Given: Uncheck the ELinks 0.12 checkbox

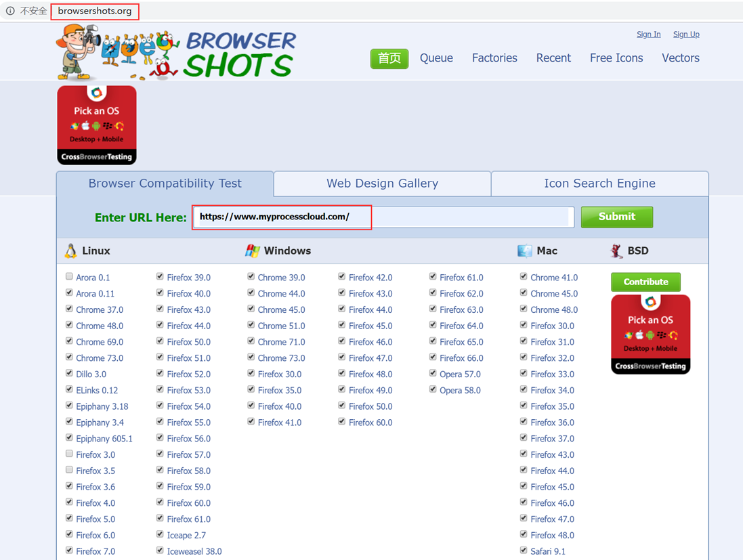Looking at the screenshot, I should click(69, 389).
